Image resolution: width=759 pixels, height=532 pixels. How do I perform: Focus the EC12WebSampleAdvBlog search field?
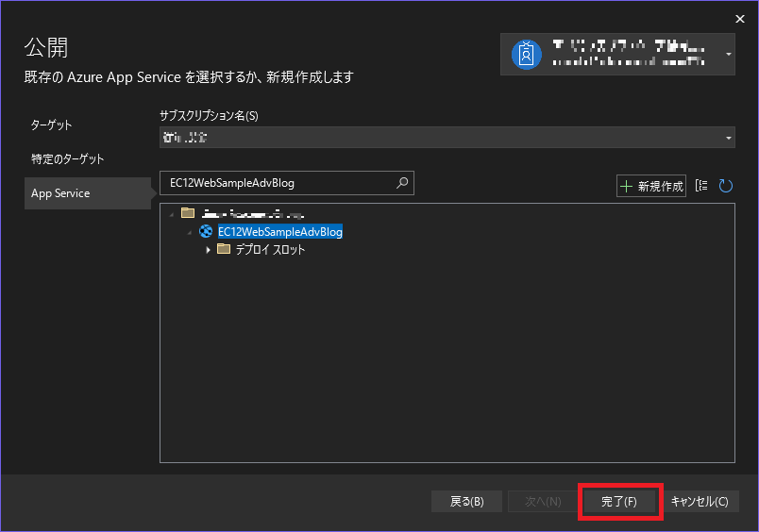click(x=287, y=183)
